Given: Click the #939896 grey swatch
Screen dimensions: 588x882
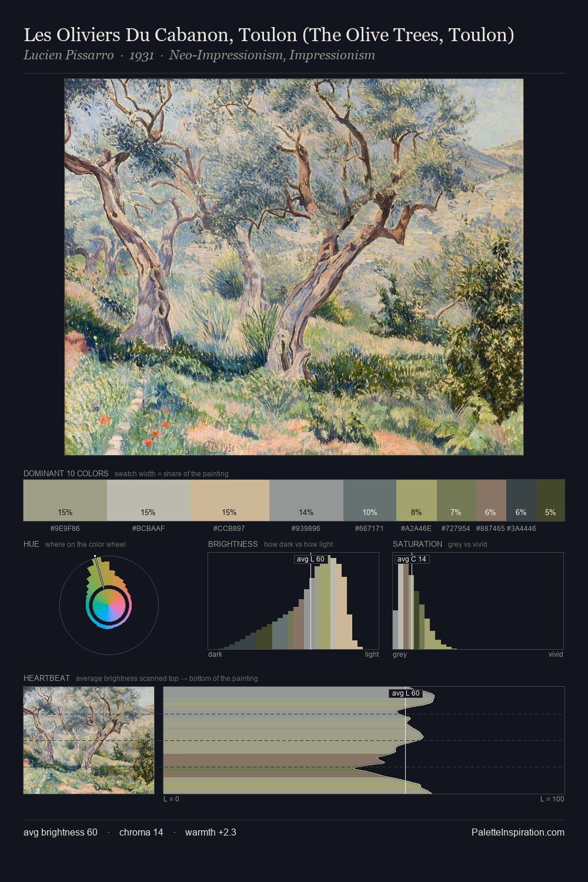Looking at the screenshot, I should [x=306, y=500].
